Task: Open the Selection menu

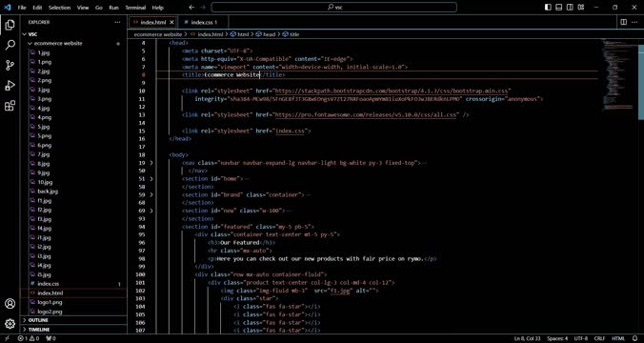Action: pyautogui.click(x=59, y=8)
